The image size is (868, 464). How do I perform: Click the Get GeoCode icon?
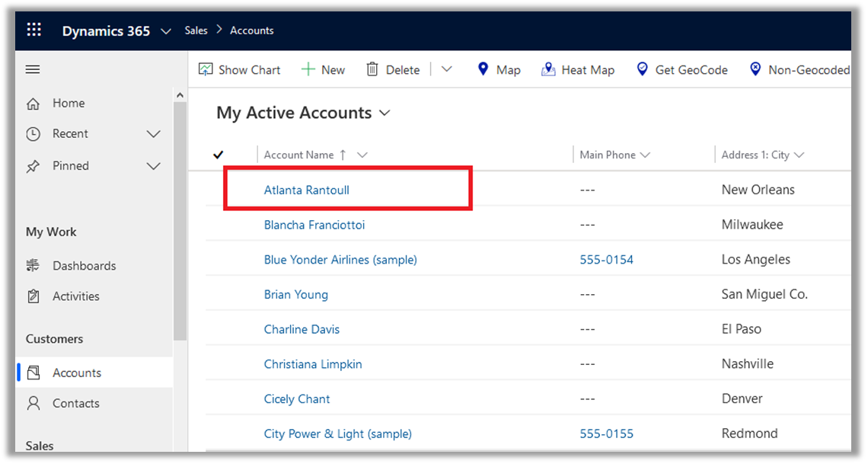click(642, 69)
